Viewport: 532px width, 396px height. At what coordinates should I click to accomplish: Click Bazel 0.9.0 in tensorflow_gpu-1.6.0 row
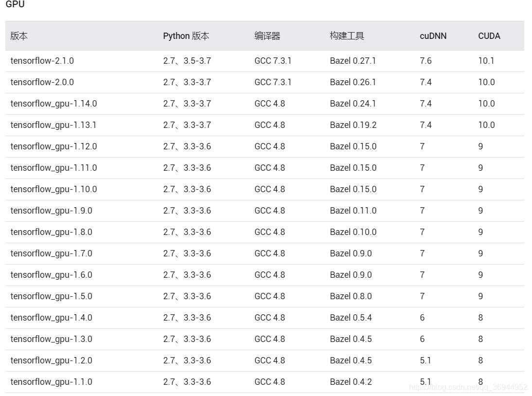(x=351, y=274)
